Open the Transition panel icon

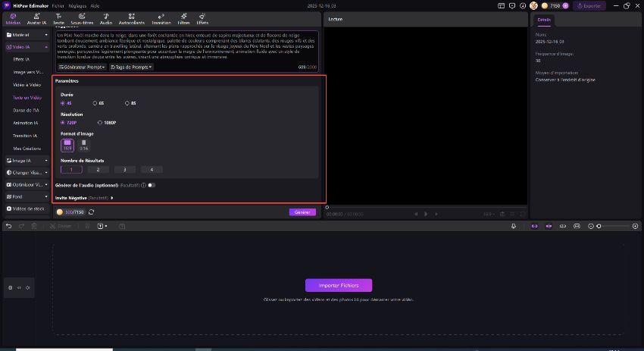coord(161,19)
